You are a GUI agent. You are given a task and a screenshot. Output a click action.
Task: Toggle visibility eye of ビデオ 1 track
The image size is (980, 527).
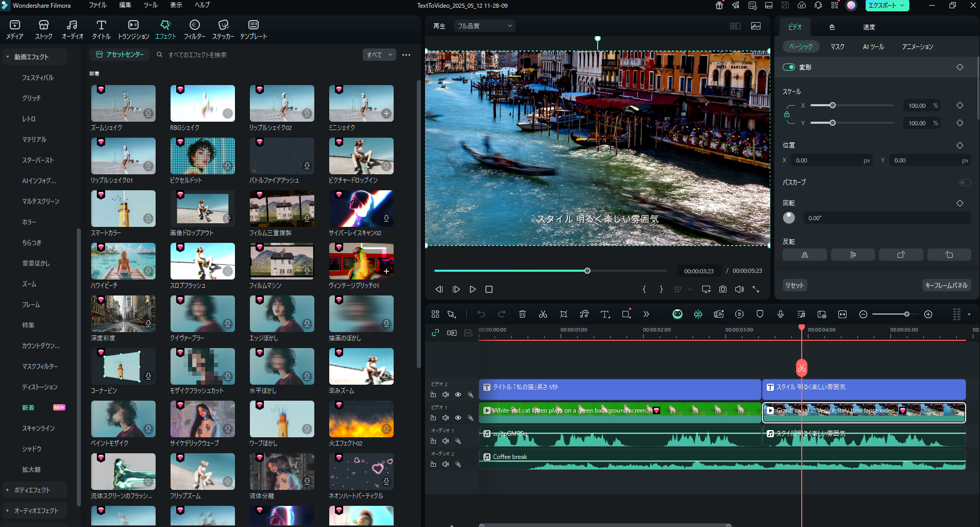click(x=458, y=418)
